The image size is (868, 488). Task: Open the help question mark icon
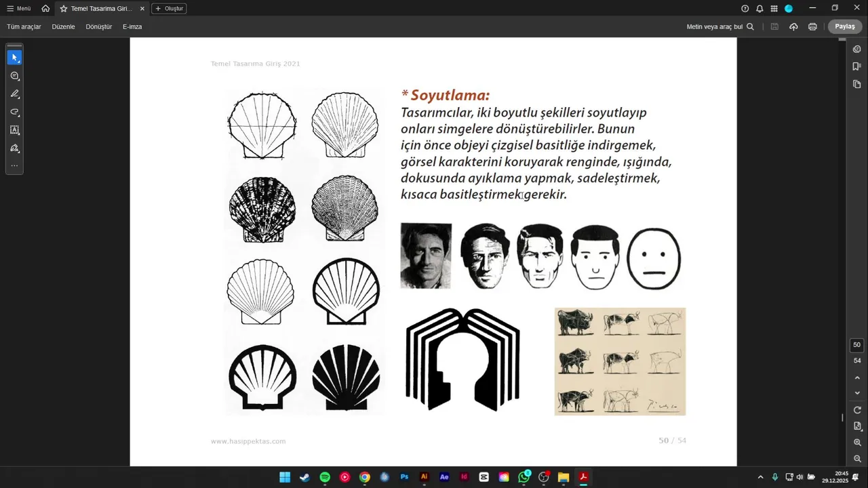[x=745, y=8]
